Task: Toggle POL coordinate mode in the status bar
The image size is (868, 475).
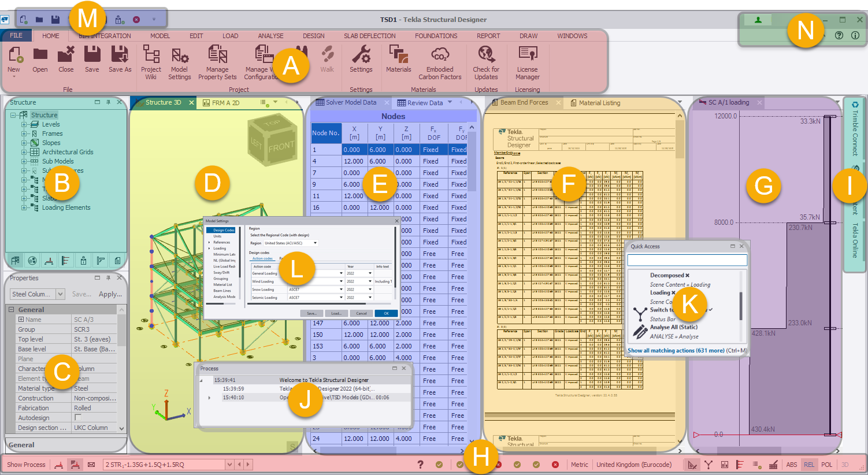Action: [x=827, y=465]
